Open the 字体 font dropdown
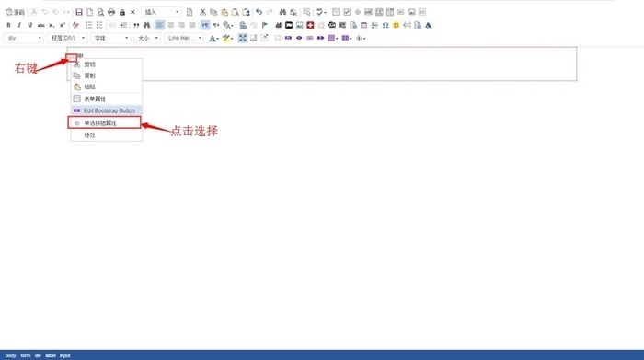This screenshot has width=644, height=360. point(111,38)
